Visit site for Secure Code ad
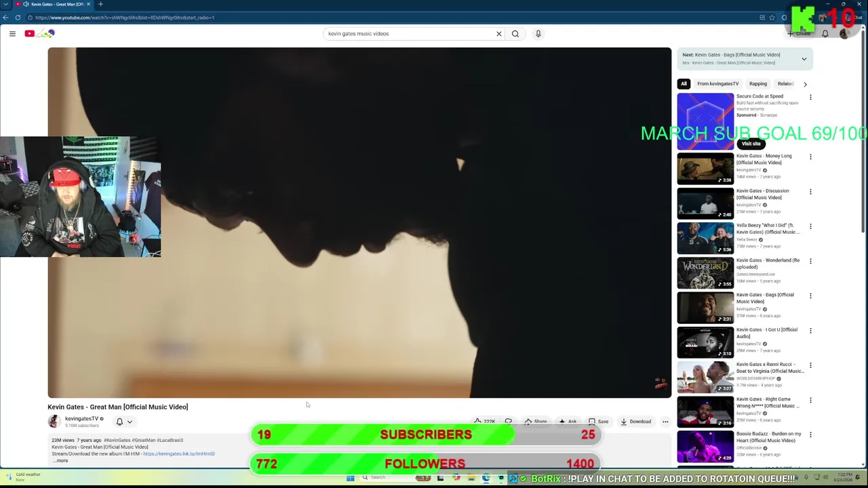Image resolution: width=868 pixels, height=488 pixels. [751, 144]
